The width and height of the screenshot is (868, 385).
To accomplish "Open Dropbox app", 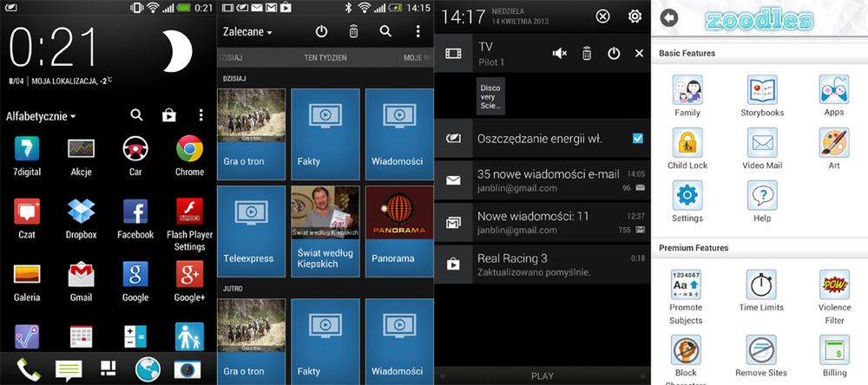I will pos(81,219).
